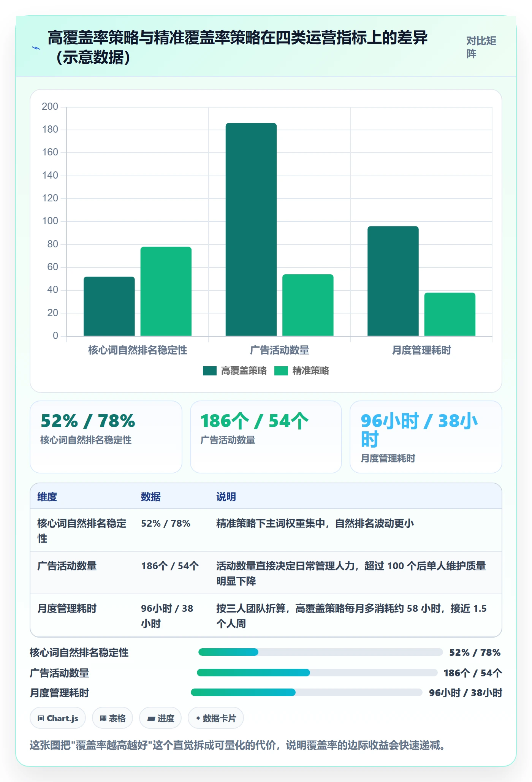Click the 广告活动数量 x-axis label under the chart
The width and height of the screenshot is (532, 782).
[x=280, y=350]
